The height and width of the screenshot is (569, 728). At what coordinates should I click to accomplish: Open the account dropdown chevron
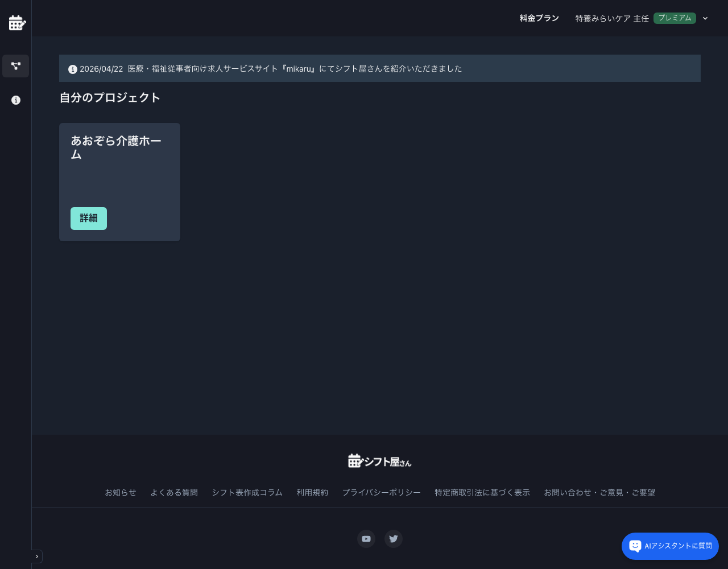pos(705,18)
